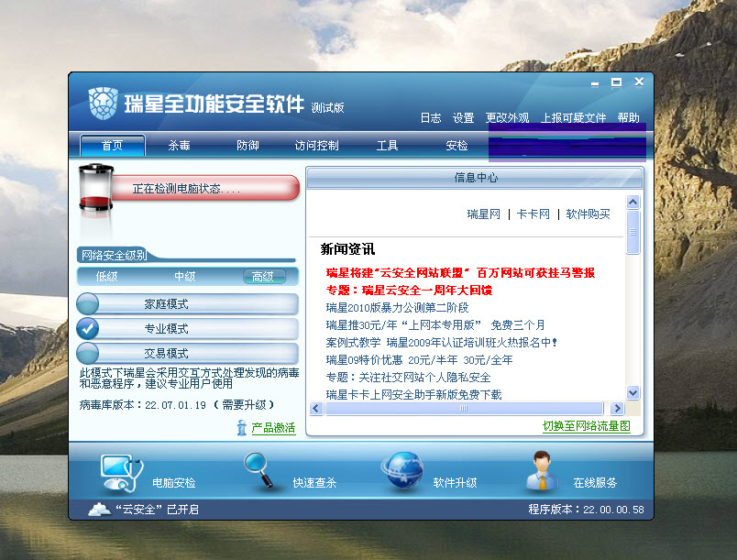This screenshot has height=560, width=737.
Task: Open the 瑞星网 link
Action: (484, 214)
